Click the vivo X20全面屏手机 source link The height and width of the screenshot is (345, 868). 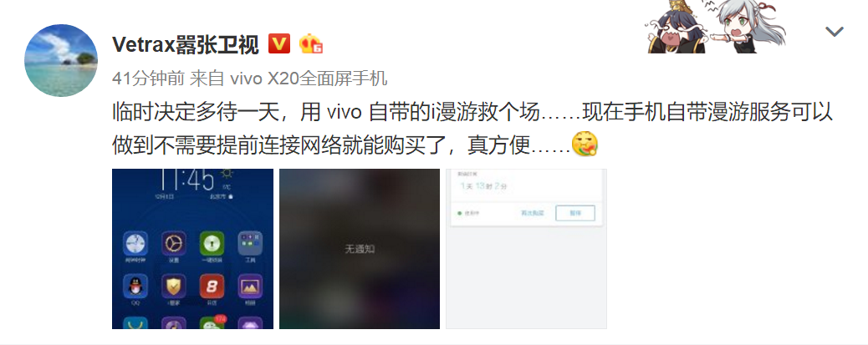(x=309, y=79)
